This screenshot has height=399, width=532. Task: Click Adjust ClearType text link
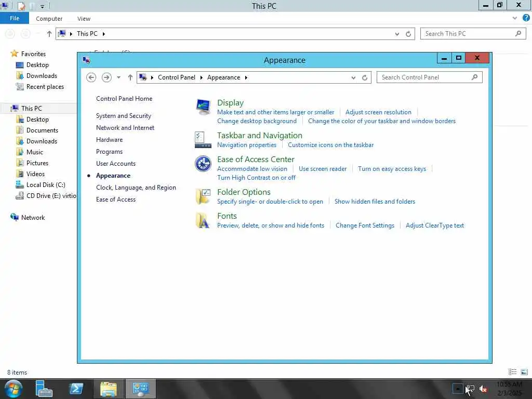tap(435, 225)
